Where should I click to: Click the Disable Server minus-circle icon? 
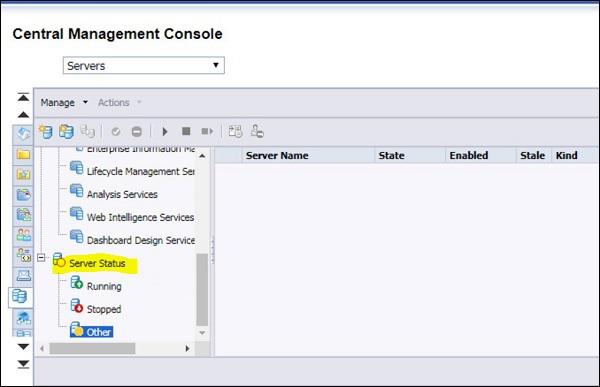tap(137, 132)
